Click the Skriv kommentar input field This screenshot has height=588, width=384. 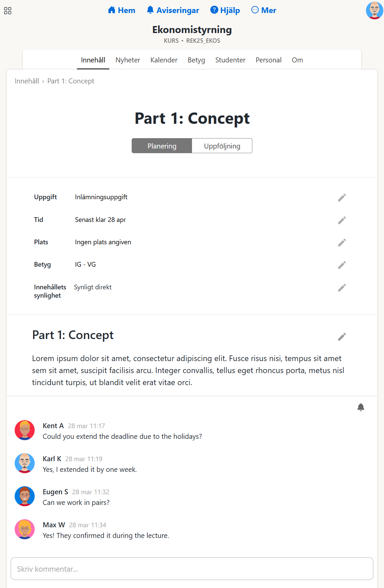click(x=192, y=569)
